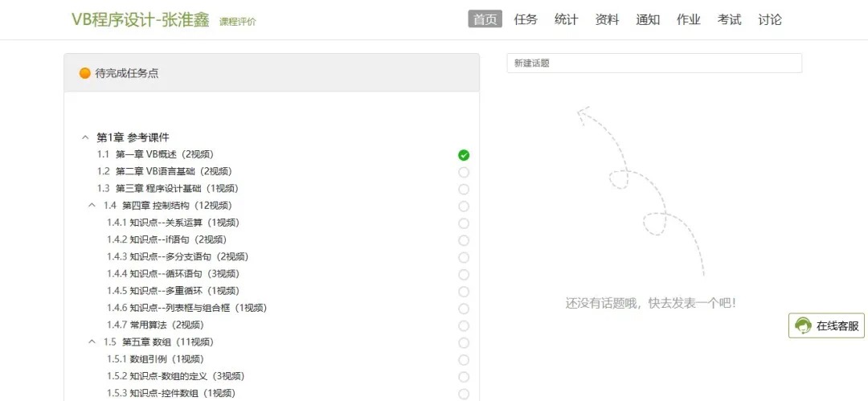The image size is (868, 401).
Task: Click green completed checkmark for 1.1 VB概述
Action: [x=464, y=155]
